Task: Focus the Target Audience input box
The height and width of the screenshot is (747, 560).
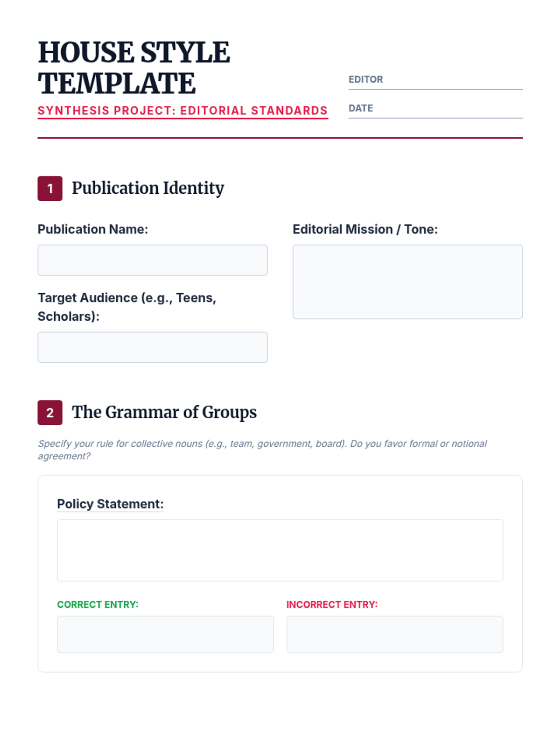Action: (153, 347)
